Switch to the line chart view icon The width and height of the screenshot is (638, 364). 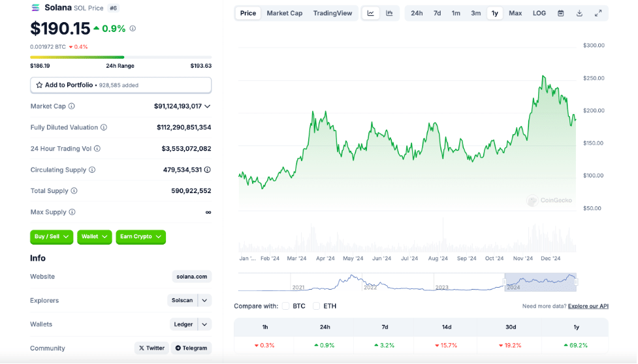tap(371, 13)
